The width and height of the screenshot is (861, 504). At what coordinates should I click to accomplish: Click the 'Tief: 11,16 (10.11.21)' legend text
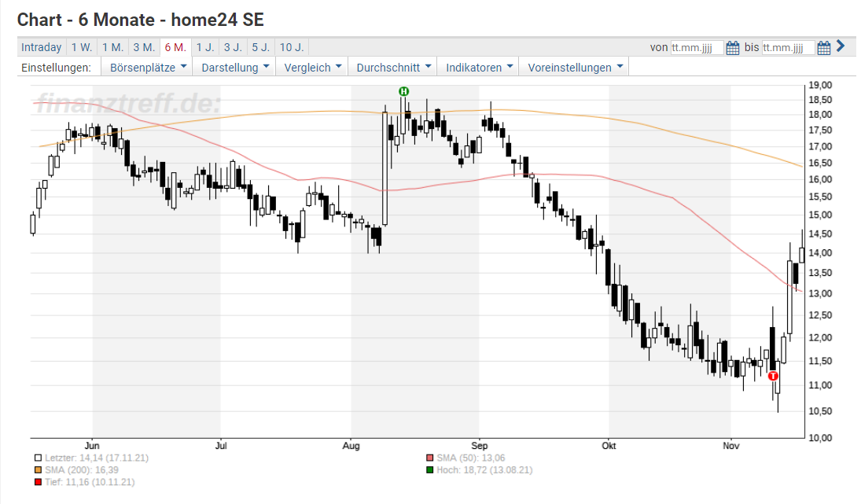90,482
